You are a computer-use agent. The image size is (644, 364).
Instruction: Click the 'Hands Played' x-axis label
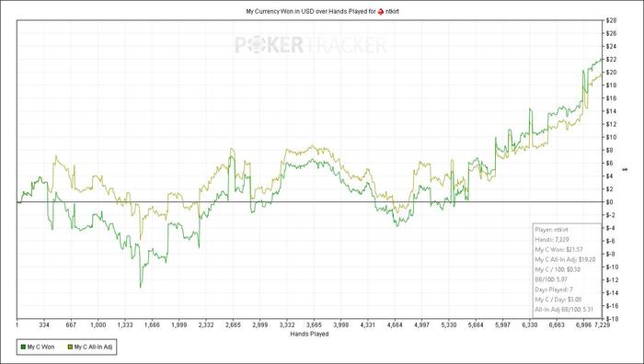point(309,334)
